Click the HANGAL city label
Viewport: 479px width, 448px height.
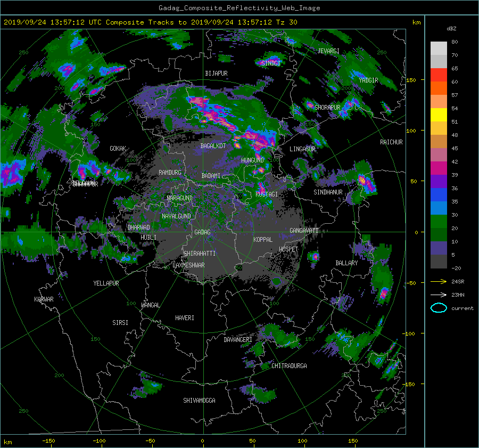click(151, 305)
